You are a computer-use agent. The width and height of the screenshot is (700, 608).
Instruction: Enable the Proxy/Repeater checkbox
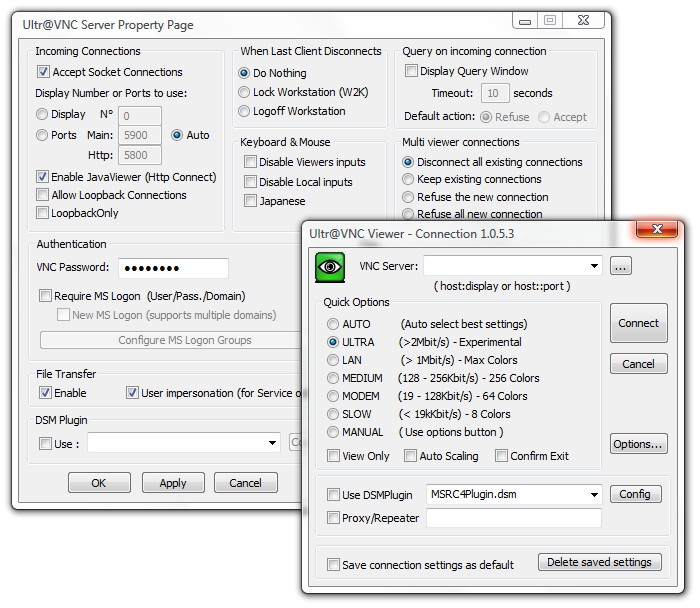click(x=333, y=518)
